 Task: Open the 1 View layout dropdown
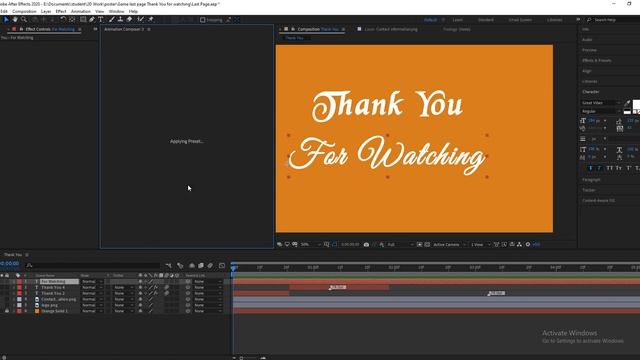480,244
